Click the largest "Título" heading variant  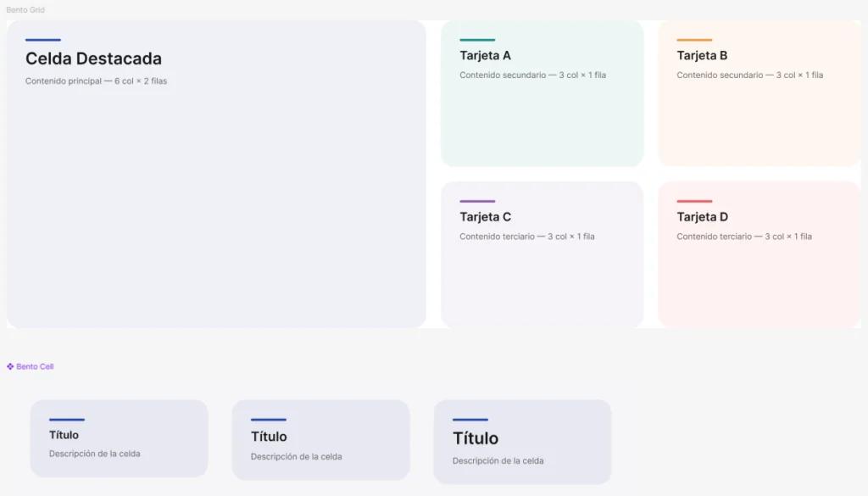(476, 438)
